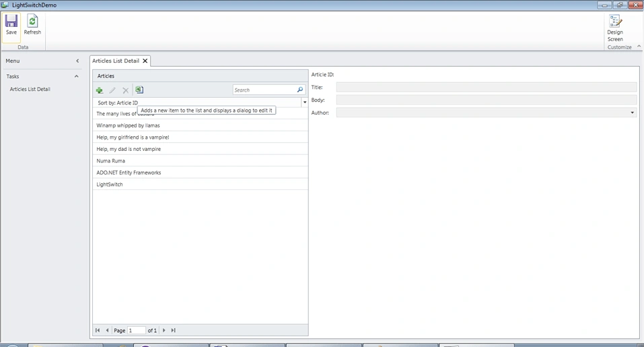Add a new article with green plus

(100, 90)
